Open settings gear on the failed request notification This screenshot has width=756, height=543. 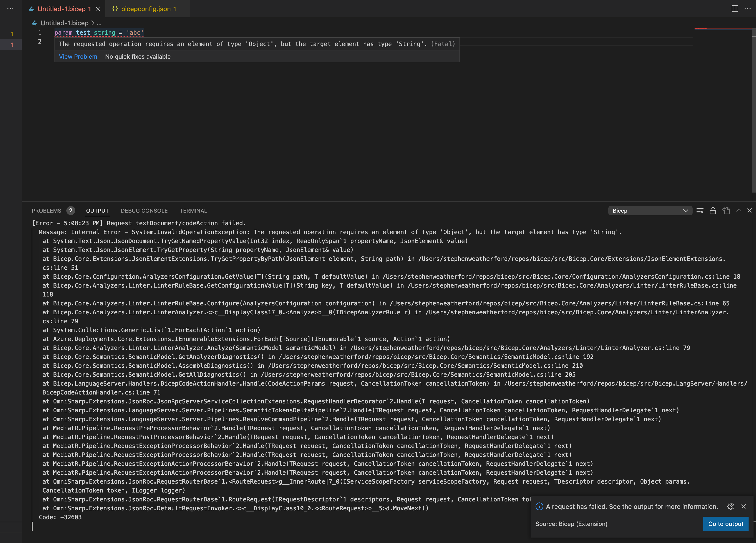[x=731, y=506]
